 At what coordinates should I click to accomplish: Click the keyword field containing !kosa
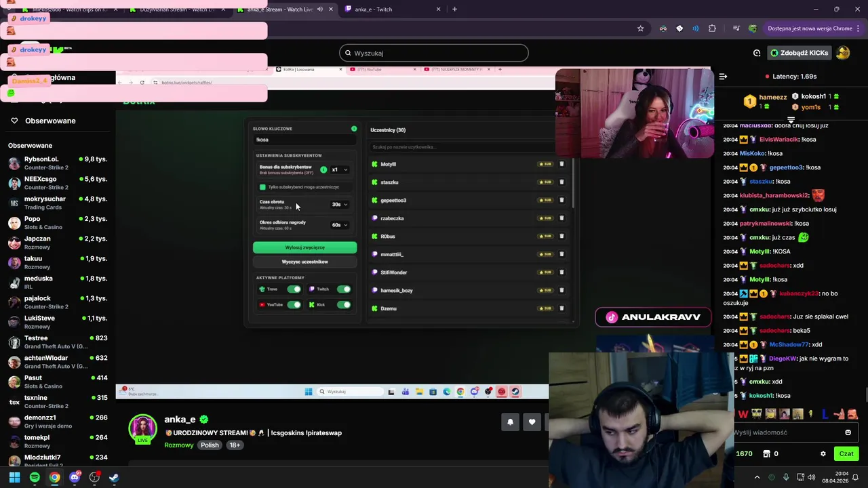[304, 140]
